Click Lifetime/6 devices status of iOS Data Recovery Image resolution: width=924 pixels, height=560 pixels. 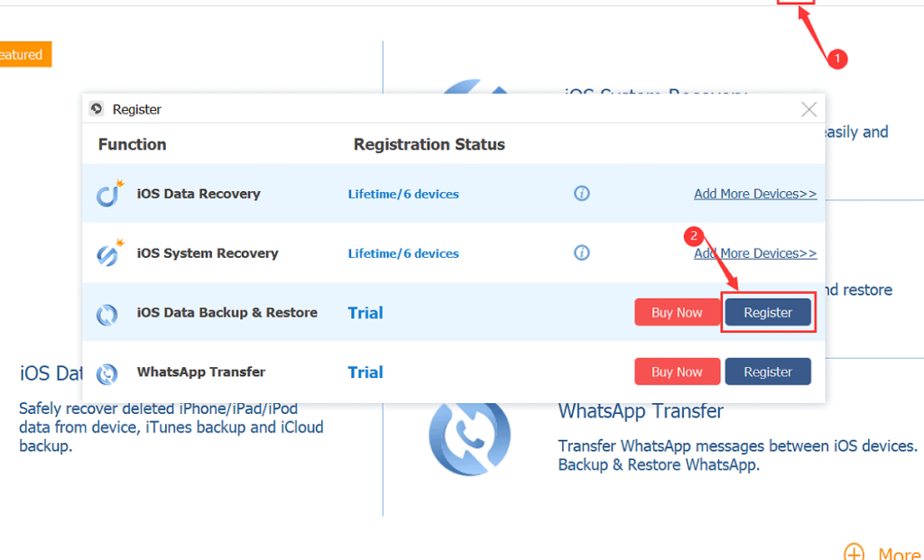coord(403,194)
